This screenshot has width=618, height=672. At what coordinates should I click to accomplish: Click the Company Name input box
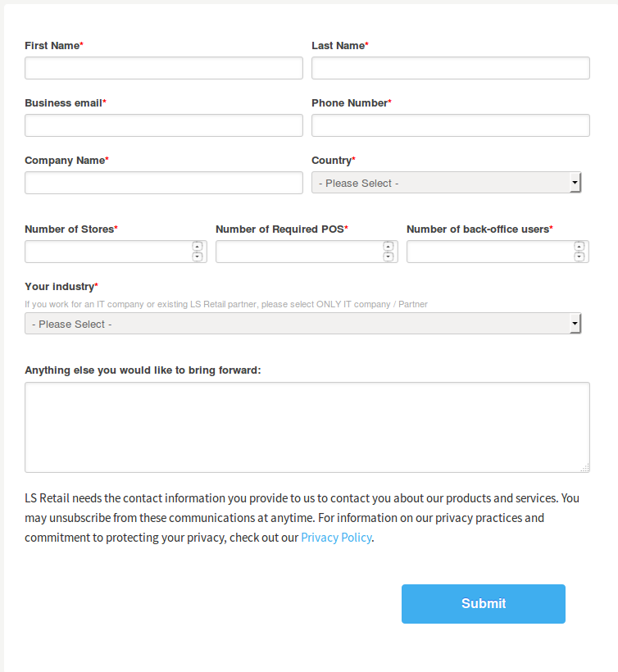coord(163,182)
